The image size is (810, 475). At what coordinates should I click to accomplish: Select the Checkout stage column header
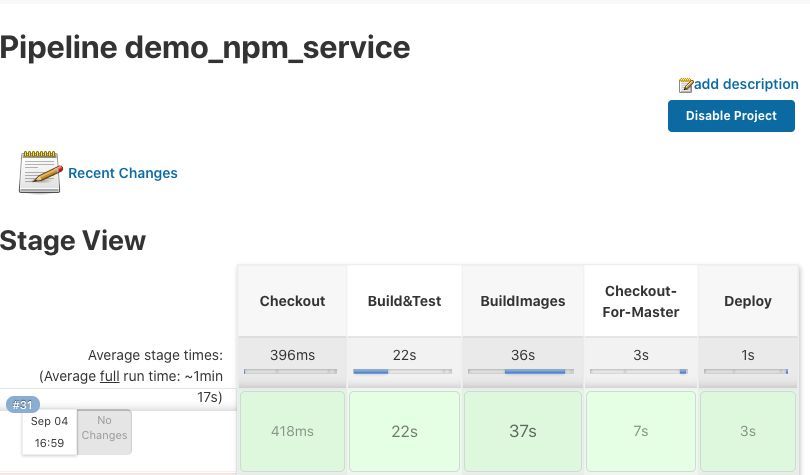point(292,301)
